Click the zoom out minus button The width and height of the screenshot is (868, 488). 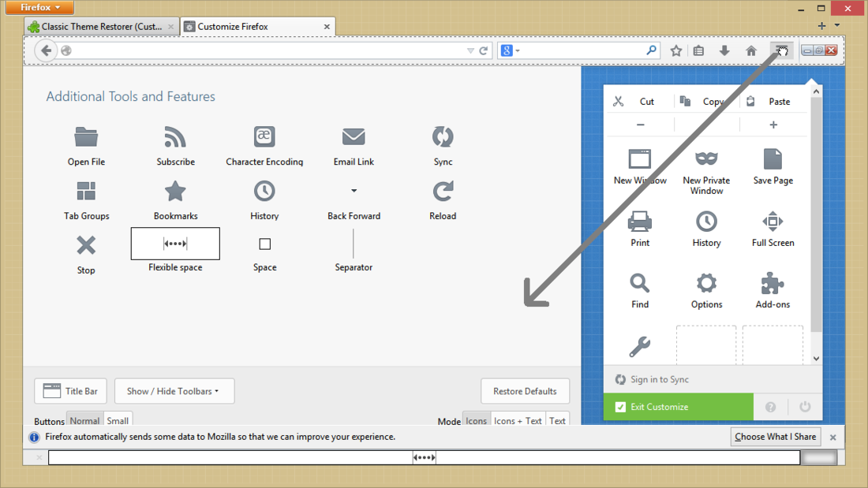click(x=641, y=125)
